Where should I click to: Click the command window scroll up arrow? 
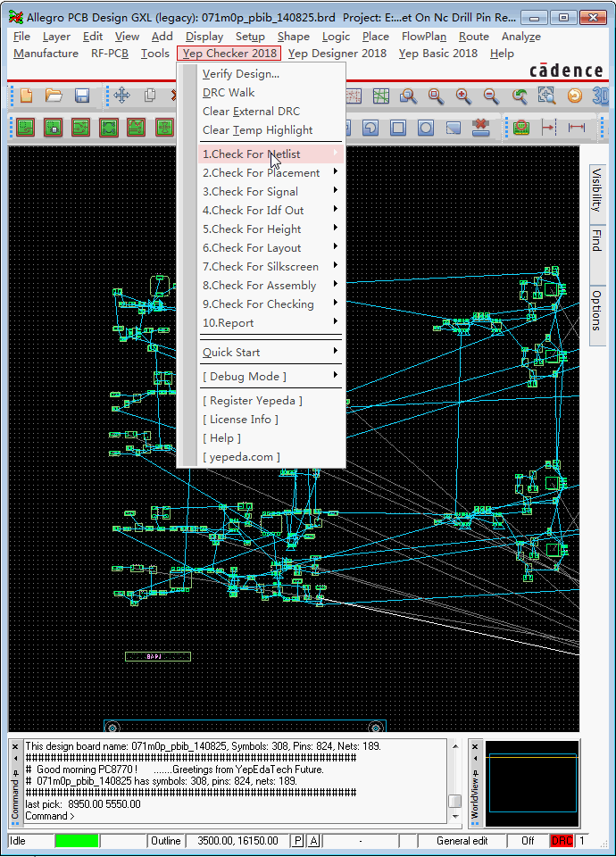click(x=454, y=746)
